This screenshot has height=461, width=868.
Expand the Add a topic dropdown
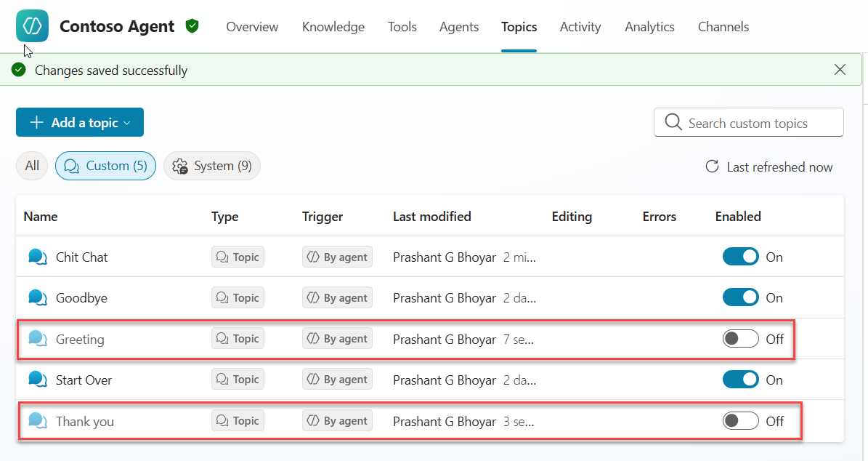(80, 122)
